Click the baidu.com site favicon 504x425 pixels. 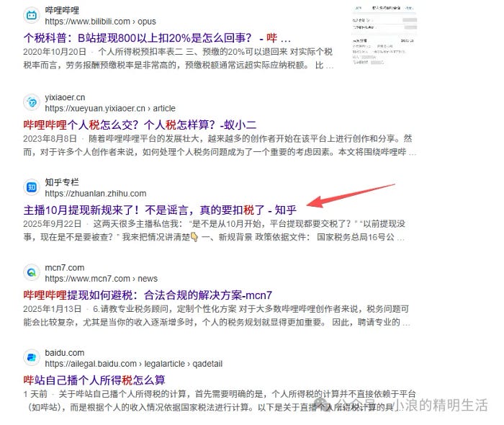[x=32, y=357]
